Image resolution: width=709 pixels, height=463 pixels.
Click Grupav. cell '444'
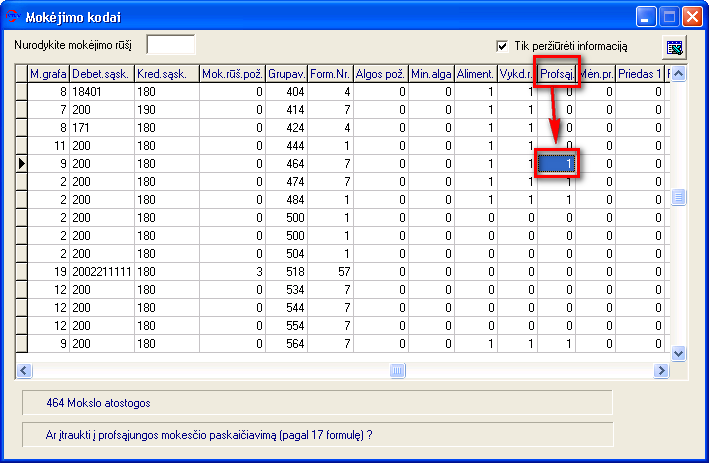(287, 146)
